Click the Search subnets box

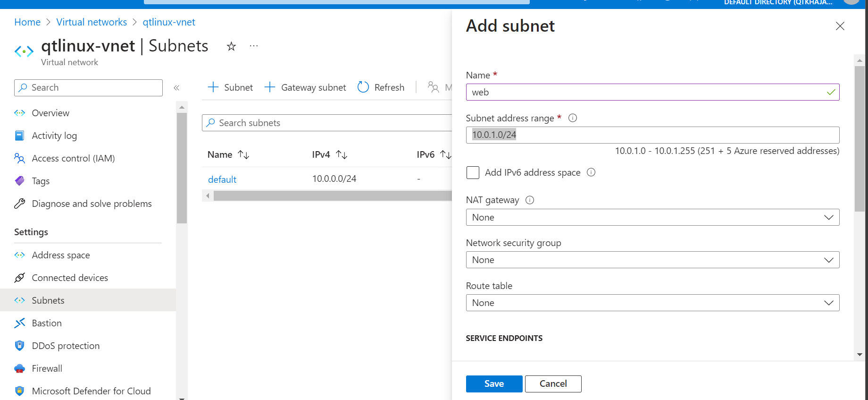click(x=327, y=123)
